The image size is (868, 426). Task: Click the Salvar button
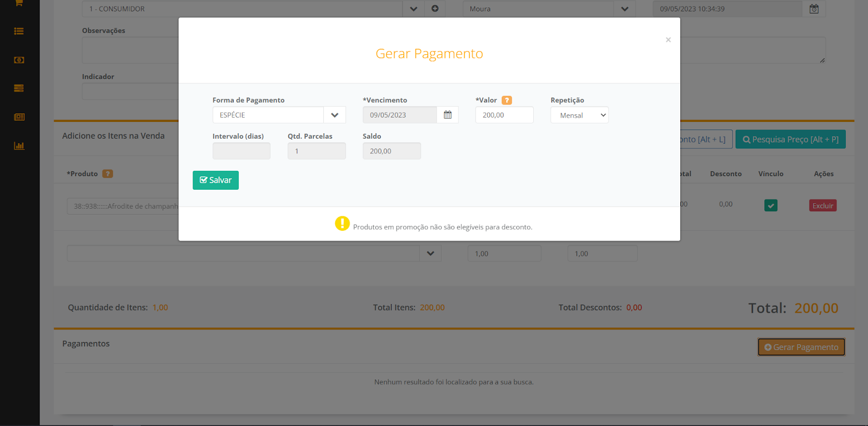click(x=215, y=180)
